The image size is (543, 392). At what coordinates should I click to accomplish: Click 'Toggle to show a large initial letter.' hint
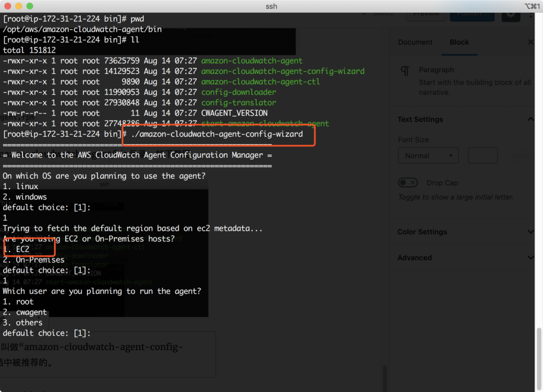click(456, 197)
